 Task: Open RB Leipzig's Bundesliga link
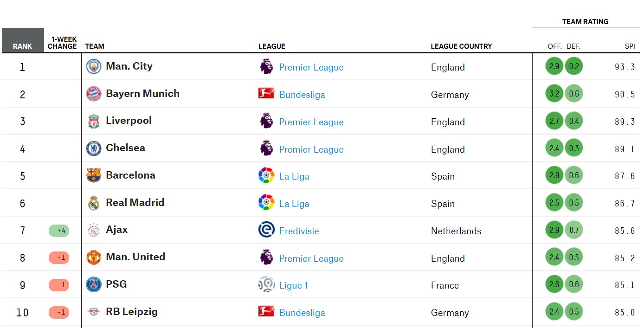302,313
